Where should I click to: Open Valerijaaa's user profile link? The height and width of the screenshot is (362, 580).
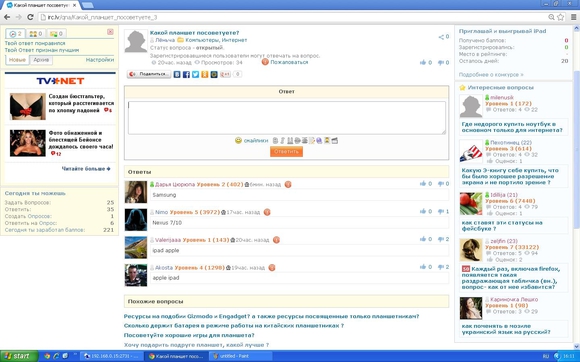click(168, 240)
